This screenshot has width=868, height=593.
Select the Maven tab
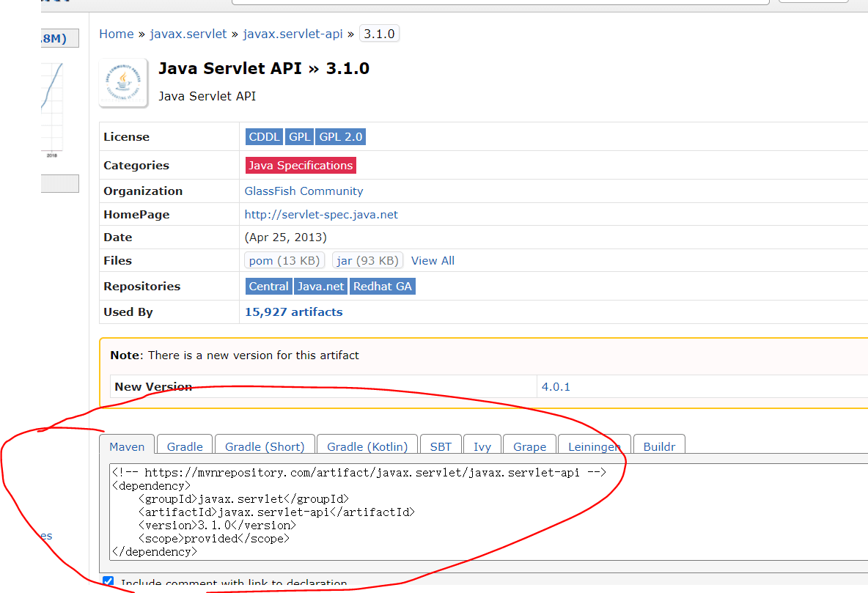pos(127,446)
